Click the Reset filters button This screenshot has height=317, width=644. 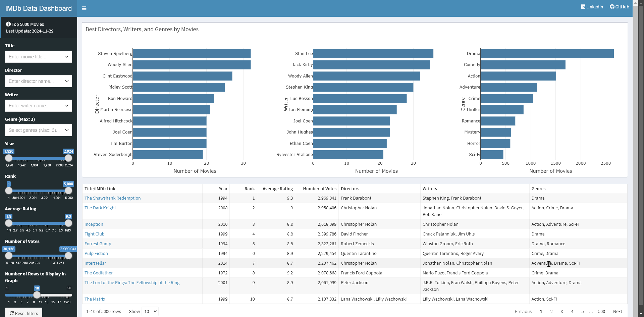coord(23,313)
